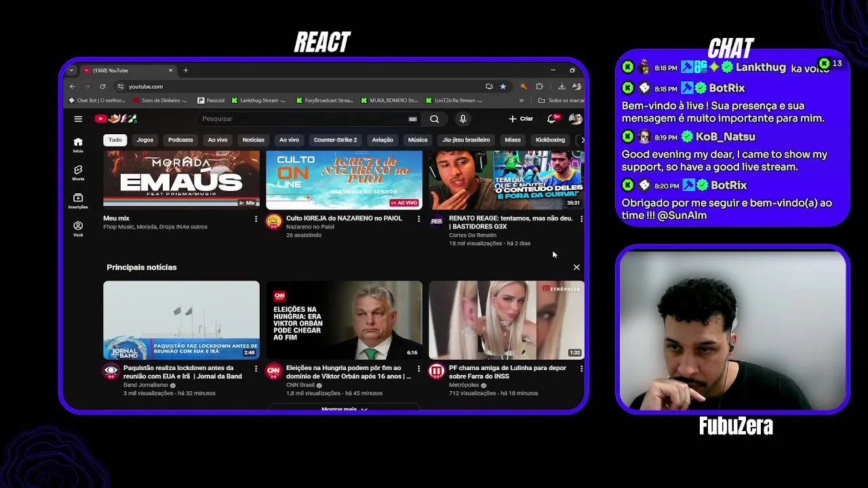Show more filter chips with right arrow

click(x=582, y=140)
